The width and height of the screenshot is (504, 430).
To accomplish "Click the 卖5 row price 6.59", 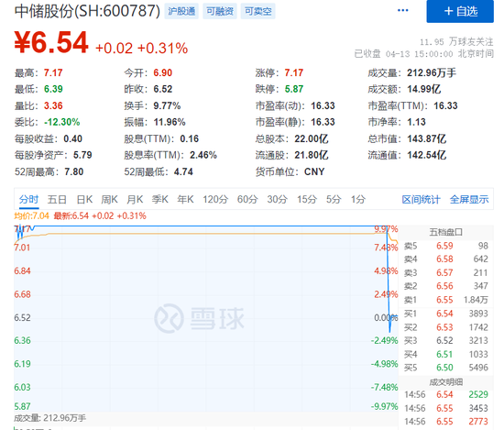I will 444,246.
